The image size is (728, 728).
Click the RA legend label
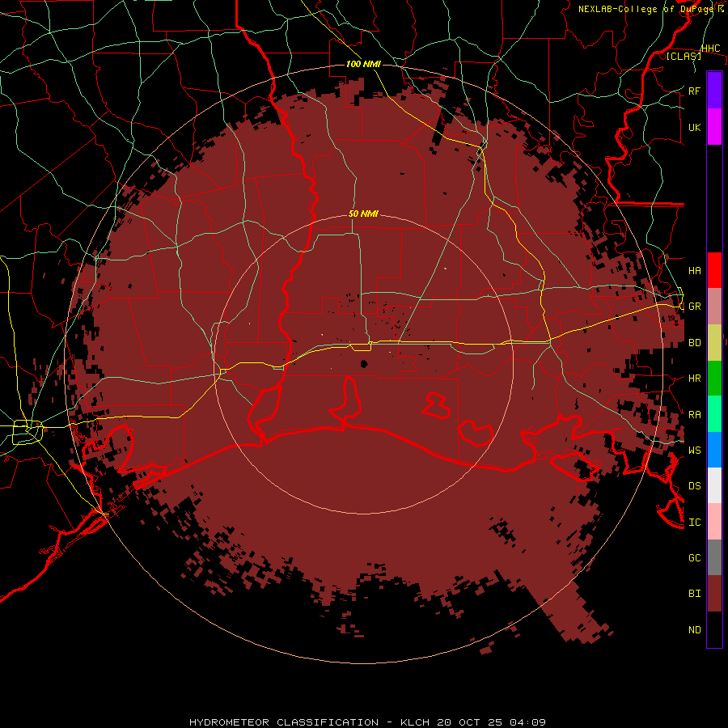coord(694,414)
